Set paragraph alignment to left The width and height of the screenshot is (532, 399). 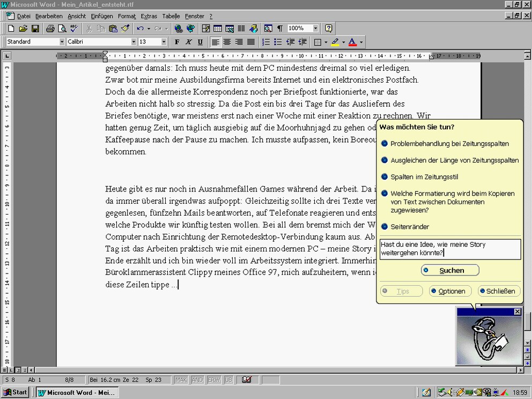pos(215,42)
